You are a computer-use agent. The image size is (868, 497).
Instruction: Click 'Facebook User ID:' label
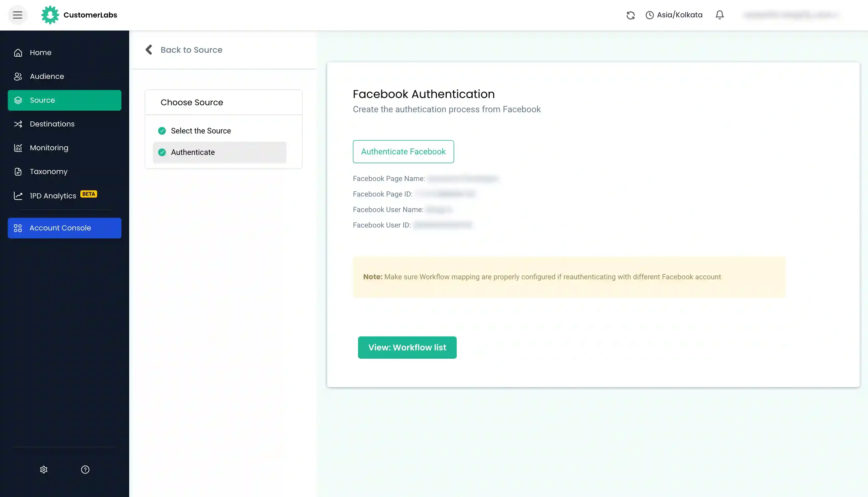click(x=382, y=225)
